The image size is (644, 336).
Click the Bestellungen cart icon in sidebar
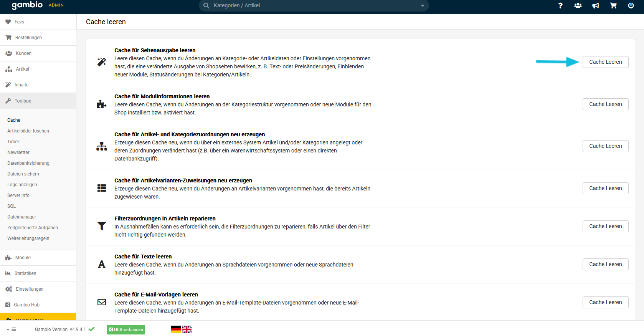(x=8, y=38)
